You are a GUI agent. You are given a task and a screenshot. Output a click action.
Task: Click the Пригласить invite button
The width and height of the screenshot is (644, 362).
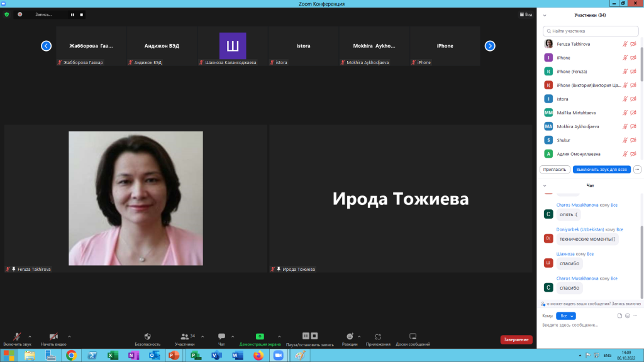pos(554,169)
